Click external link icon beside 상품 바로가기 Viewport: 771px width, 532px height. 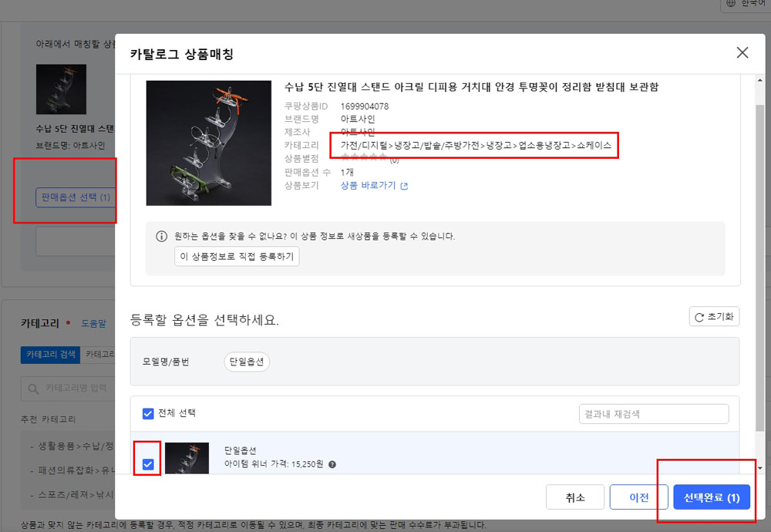pyautogui.click(x=404, y=186)
